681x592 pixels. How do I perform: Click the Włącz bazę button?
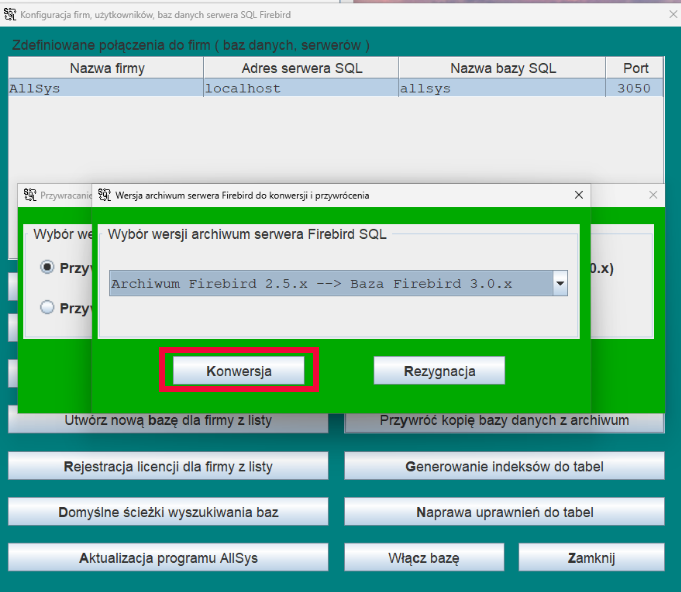424,557
